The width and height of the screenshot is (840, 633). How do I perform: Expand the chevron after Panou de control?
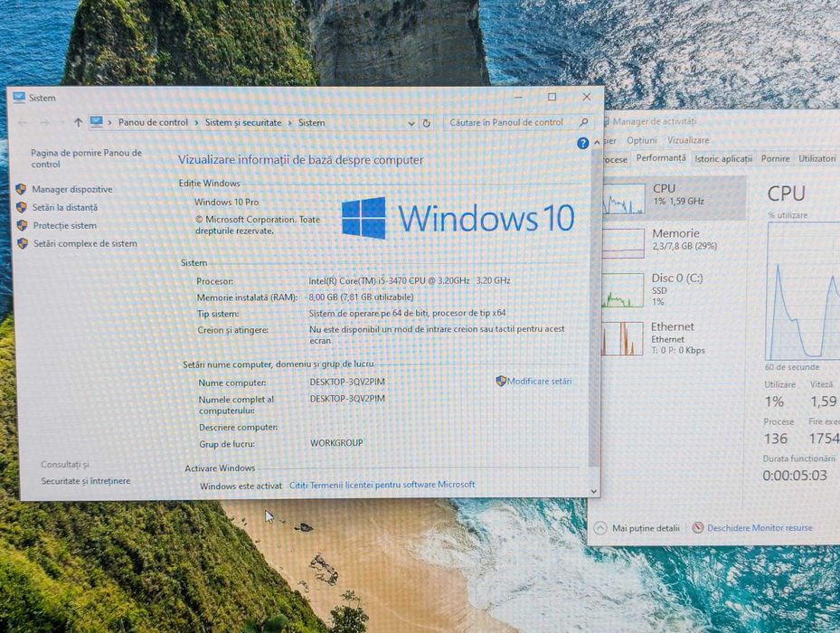point(196,123)
